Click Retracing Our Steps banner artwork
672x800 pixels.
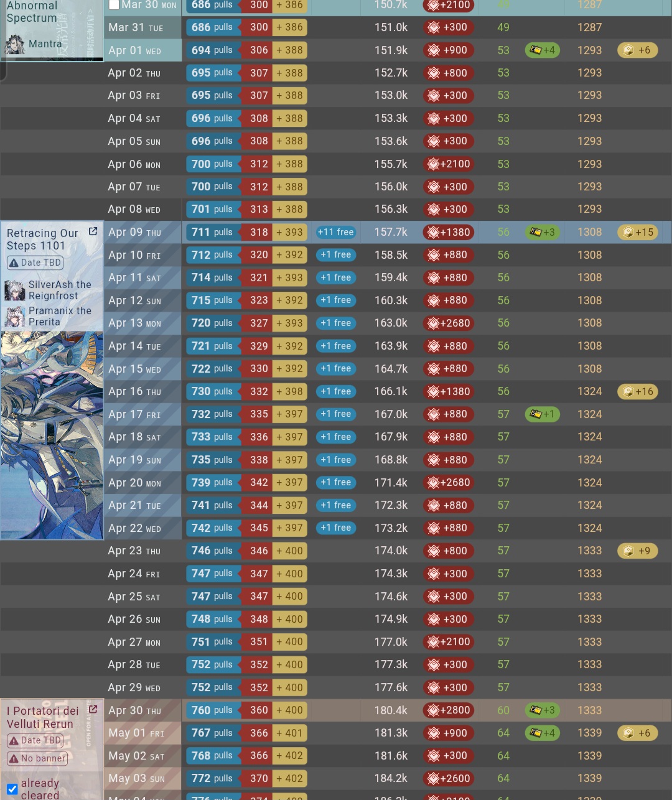52,435
